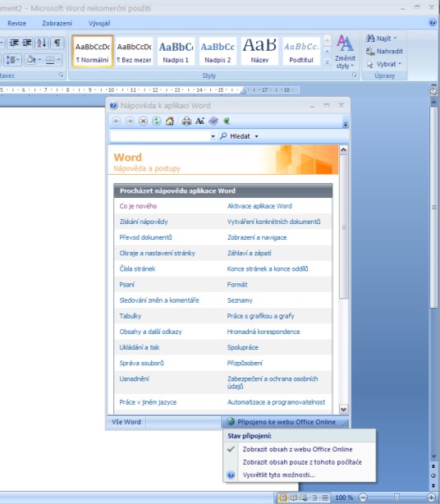This screenshot has width=440, height=504.
Task: Open Change Styles (Změnit styly) menu
Action: click(x=345, y=52)
